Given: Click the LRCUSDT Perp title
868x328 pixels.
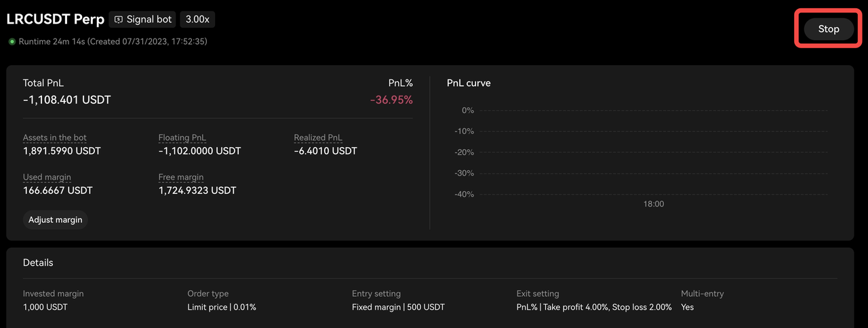Looking at the screenshot, I should pyautogui.click(x=56, y=20).
